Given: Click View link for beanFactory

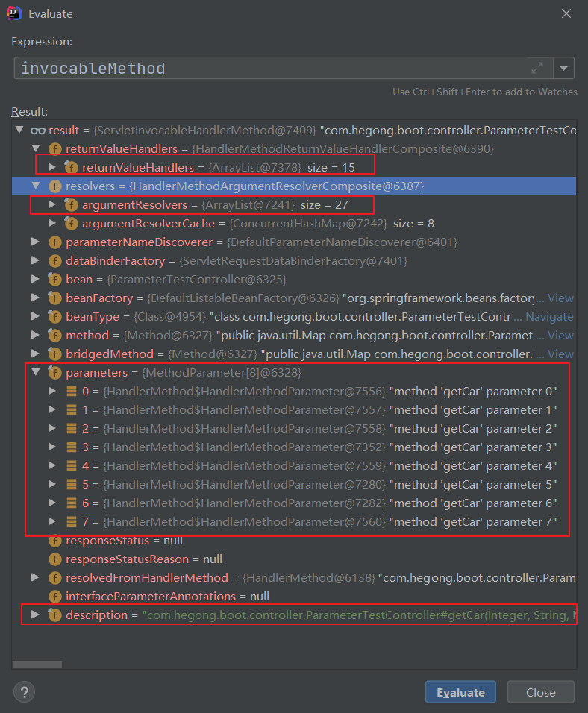Looking at the screenshot, I should tap(560, 298).
